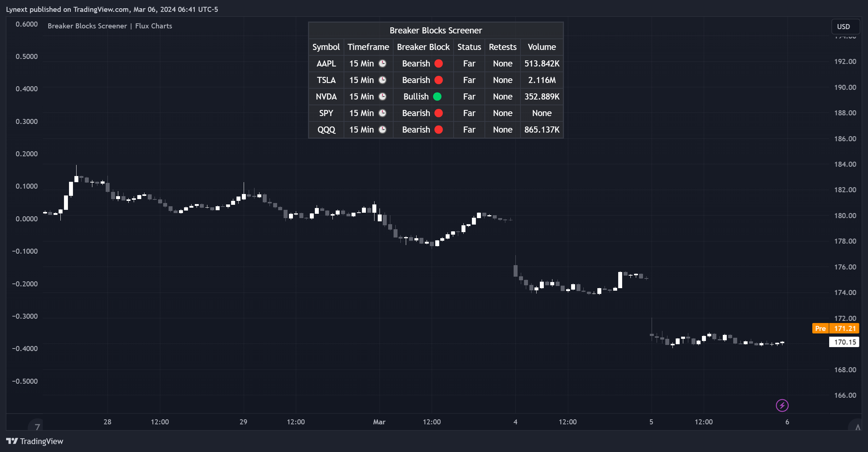Select the TSLA symbol cell

(326, 80)
